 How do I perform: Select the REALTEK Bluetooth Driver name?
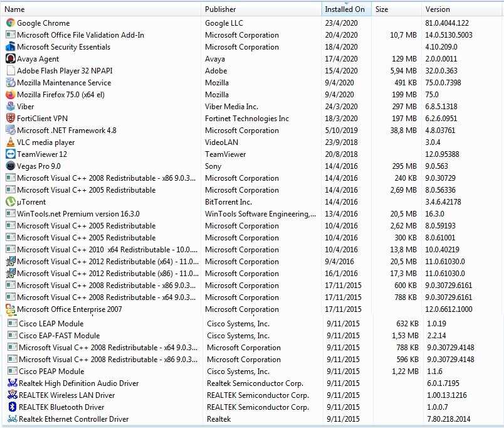[x=61, y=407]
